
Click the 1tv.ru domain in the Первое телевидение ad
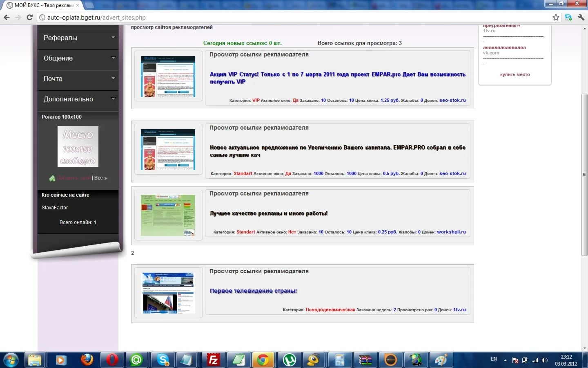tap(459, 310)
